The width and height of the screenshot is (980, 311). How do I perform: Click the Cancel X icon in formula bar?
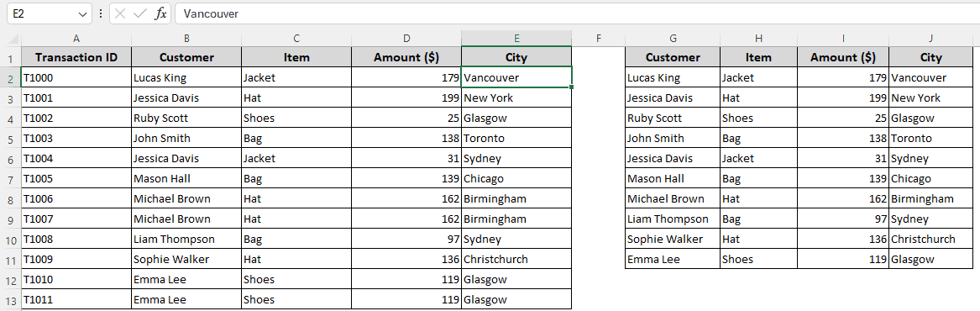click(121, 13)
